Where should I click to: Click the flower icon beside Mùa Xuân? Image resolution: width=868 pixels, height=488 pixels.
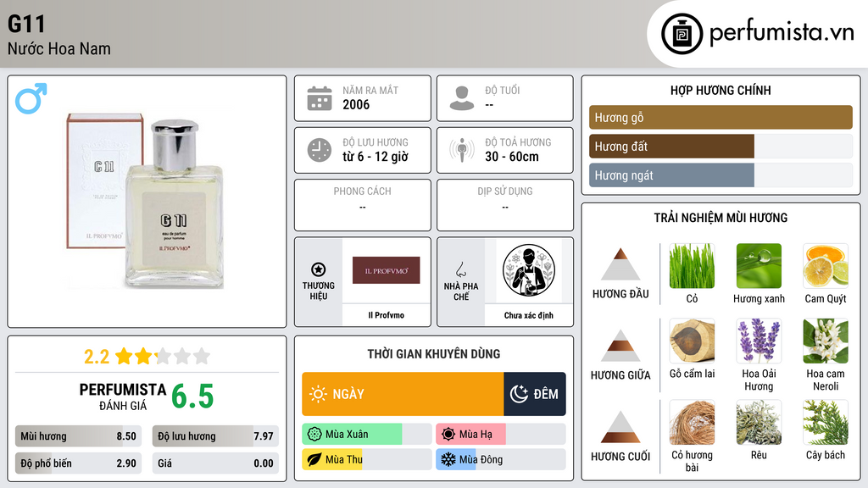click(314, 435)
